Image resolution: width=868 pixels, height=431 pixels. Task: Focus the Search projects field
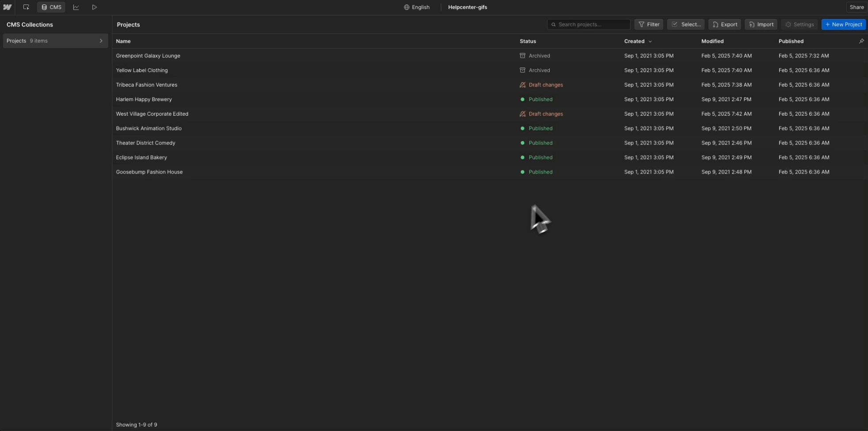pos(589,24)
